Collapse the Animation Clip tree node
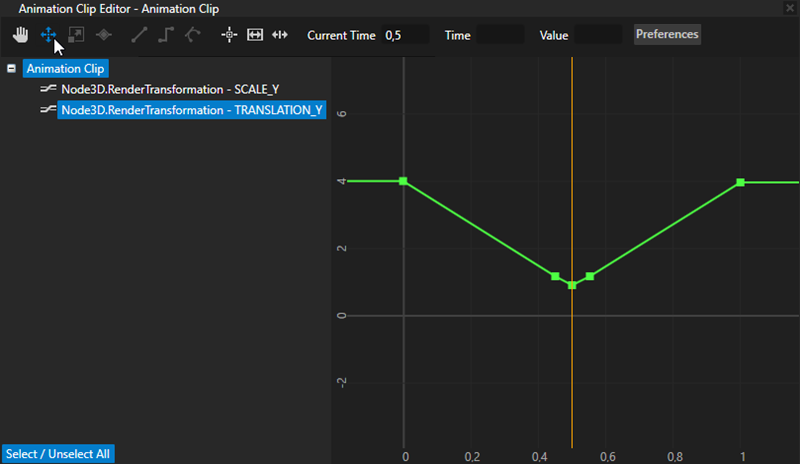The width and height of the screenshot is (800, 464). point(11,69)
